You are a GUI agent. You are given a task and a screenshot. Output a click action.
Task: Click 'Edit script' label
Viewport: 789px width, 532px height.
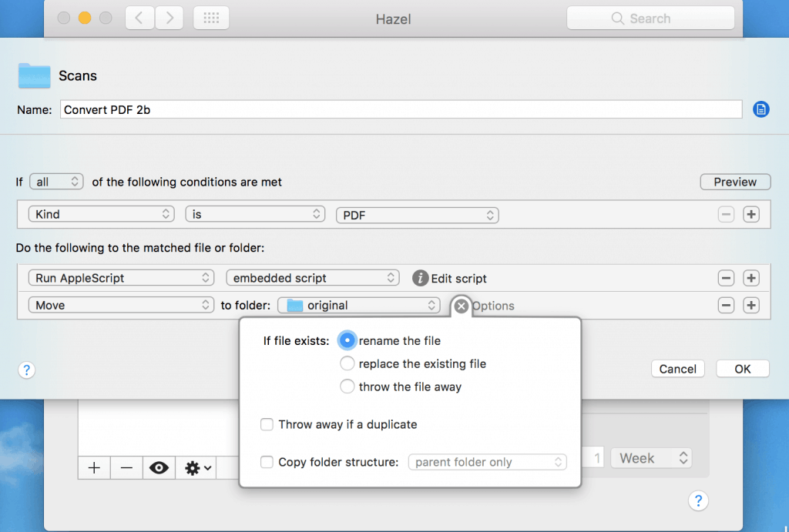pos(458,279)
